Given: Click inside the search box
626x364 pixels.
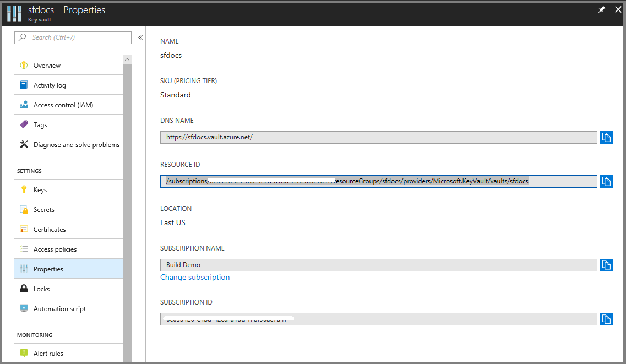Looking at the screenshot, I should [x=72, y=37].
